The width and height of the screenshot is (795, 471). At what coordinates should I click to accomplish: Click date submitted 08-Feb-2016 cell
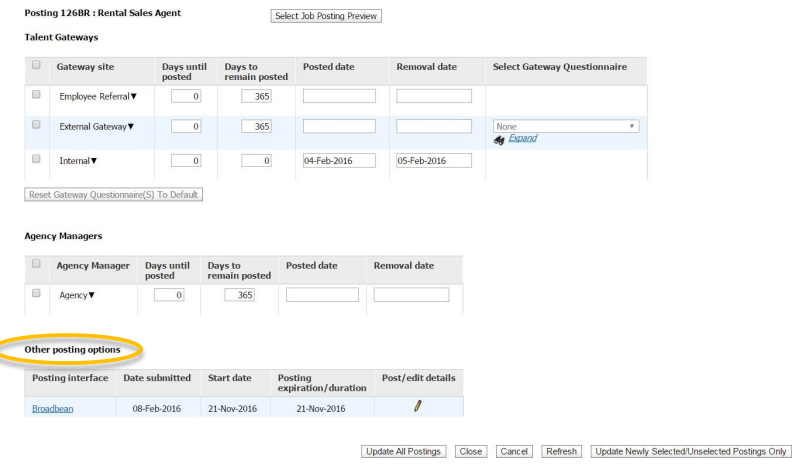[157, 409]
